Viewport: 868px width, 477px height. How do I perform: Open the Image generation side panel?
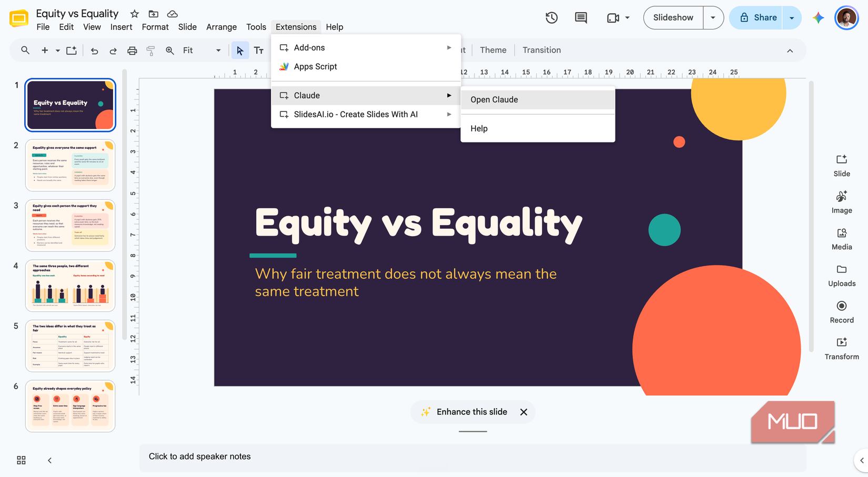pos(842,202)
